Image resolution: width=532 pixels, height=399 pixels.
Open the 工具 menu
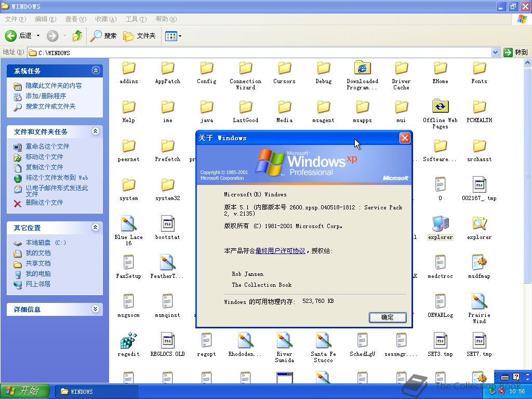(x=136, y=19)
